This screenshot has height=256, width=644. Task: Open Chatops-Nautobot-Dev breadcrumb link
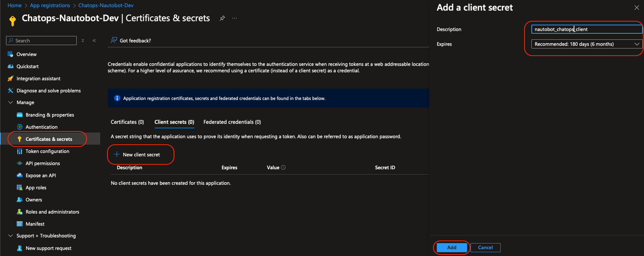pos(106,5)
